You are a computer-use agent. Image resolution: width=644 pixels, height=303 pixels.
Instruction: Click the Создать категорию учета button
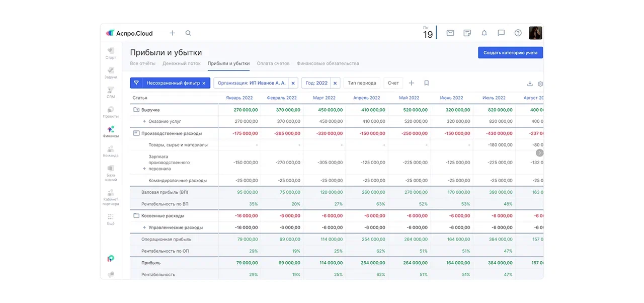(x=510, y=53)
